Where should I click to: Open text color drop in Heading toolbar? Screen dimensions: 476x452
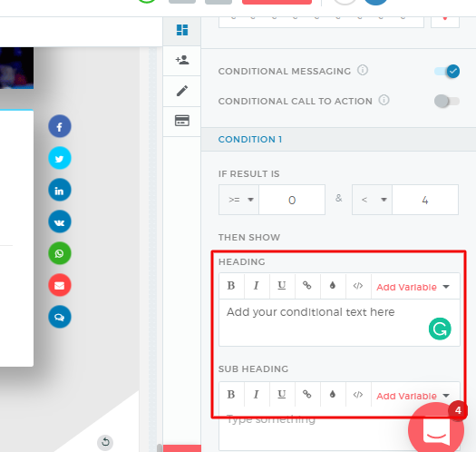click(x=333, y=286)
